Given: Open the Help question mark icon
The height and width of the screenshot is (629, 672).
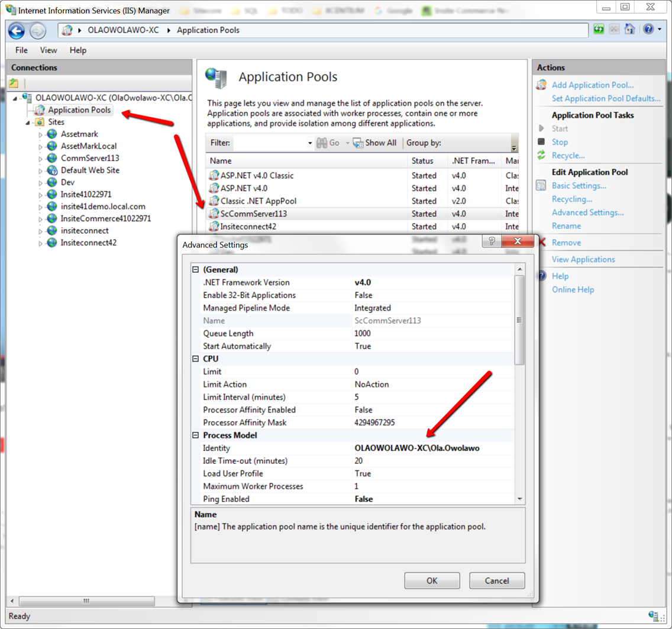Looking at the screenshot, I should [648, 29].
